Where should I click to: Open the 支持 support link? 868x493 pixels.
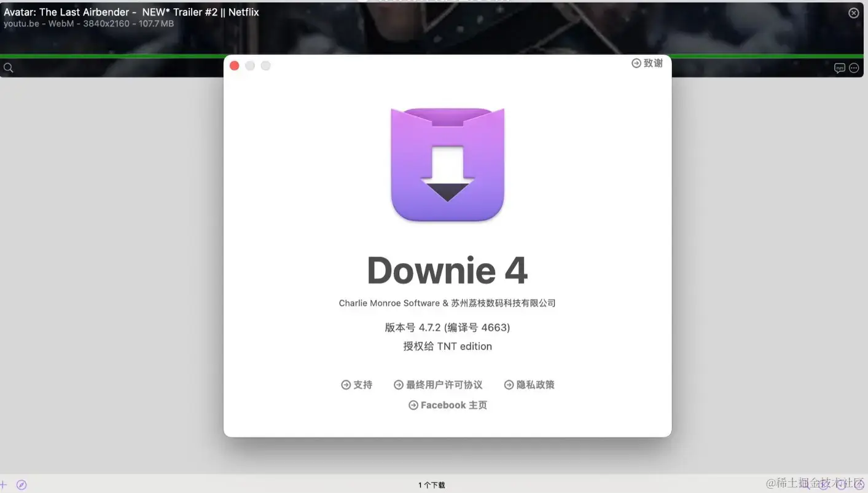click(357, 385)
